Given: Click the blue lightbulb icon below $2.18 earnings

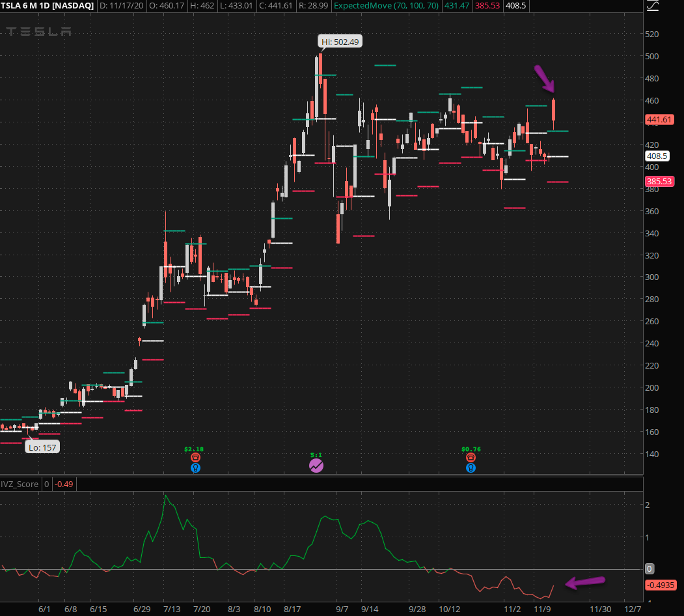Looking at the screenshot, I should [195, 468].
